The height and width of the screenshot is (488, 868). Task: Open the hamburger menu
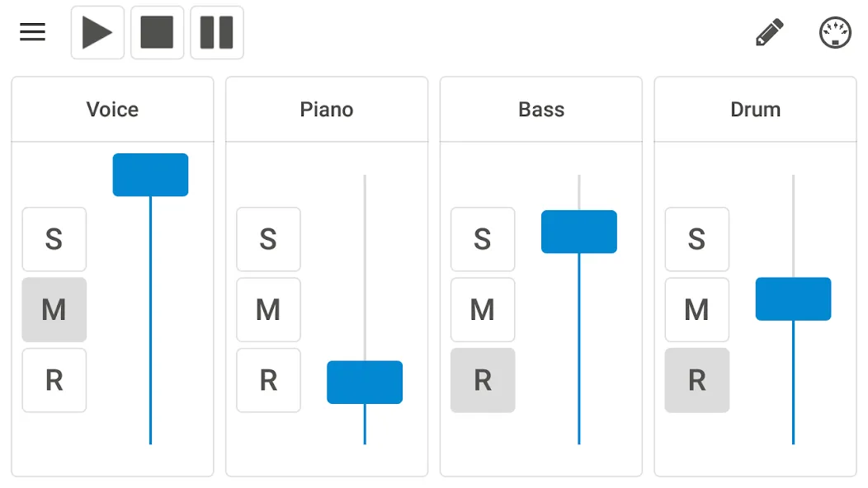point(33,32)
